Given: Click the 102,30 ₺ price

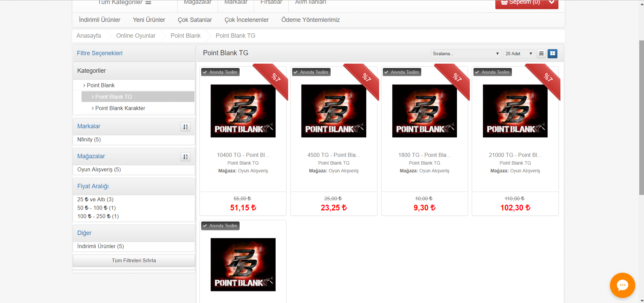Looking at the screenshot, I should coord(515,208).
